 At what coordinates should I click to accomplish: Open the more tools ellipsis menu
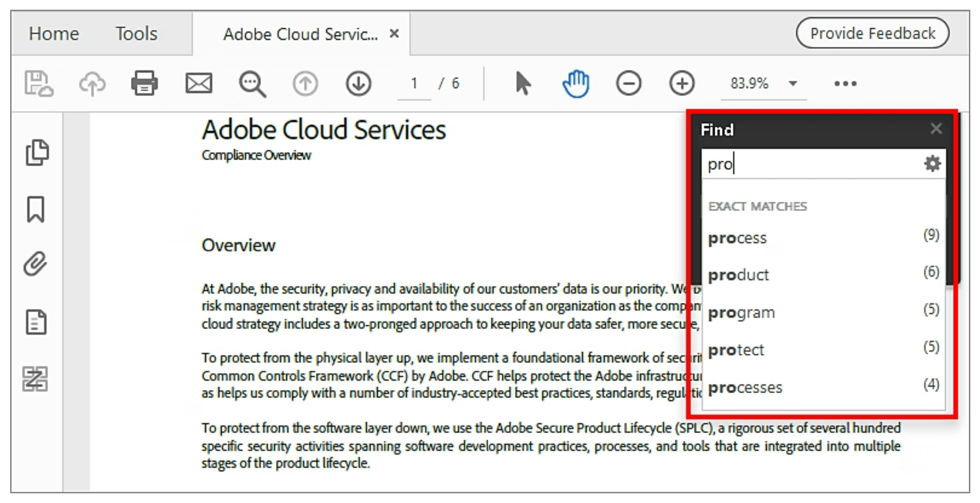[845, 83]
